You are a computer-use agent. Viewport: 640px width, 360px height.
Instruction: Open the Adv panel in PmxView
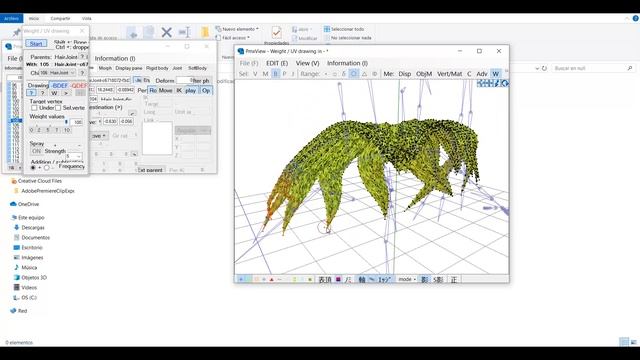point(482,74)
